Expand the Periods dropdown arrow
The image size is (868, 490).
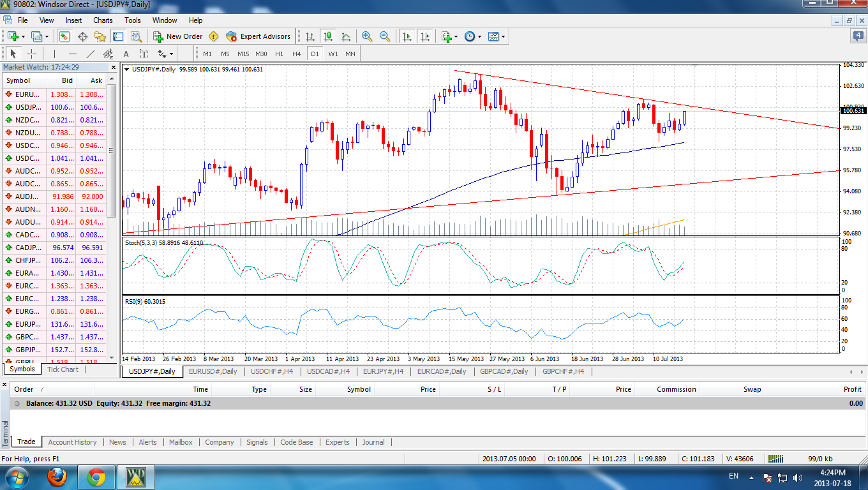pyautogui.click(x=479, y=36)
